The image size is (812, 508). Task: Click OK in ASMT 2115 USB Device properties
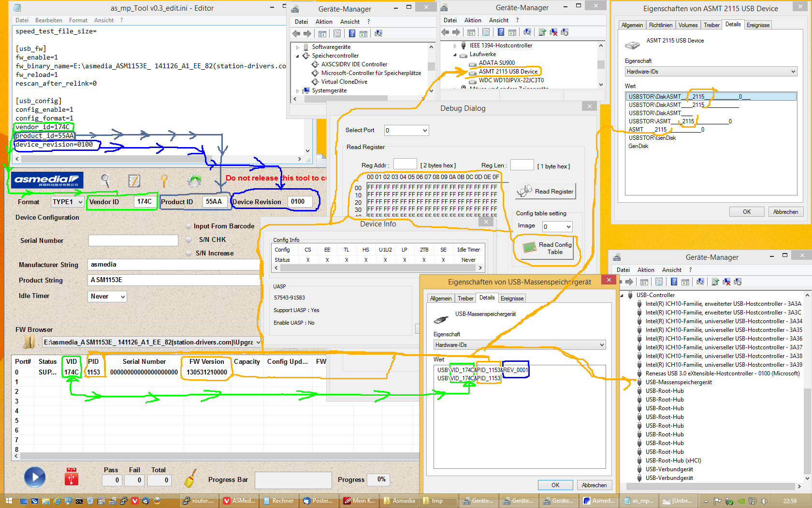pos(747,212)
